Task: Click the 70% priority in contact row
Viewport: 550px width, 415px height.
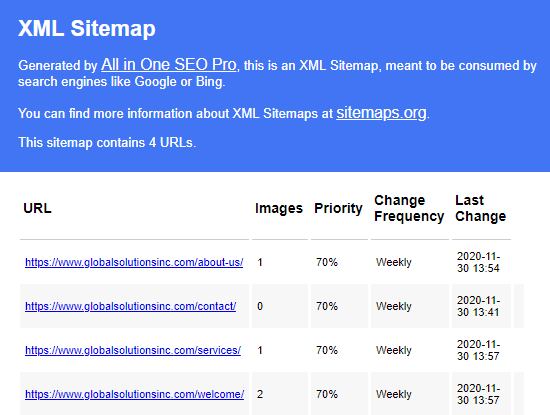Action: coord(327,306)
